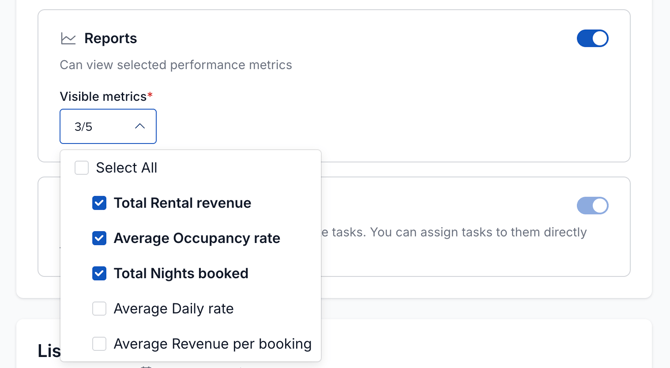Image resolution: width=670 pixels, height=368 pixels.
Task: Click the 'Average Daily rate' label text
Action: tap(173, 309)
